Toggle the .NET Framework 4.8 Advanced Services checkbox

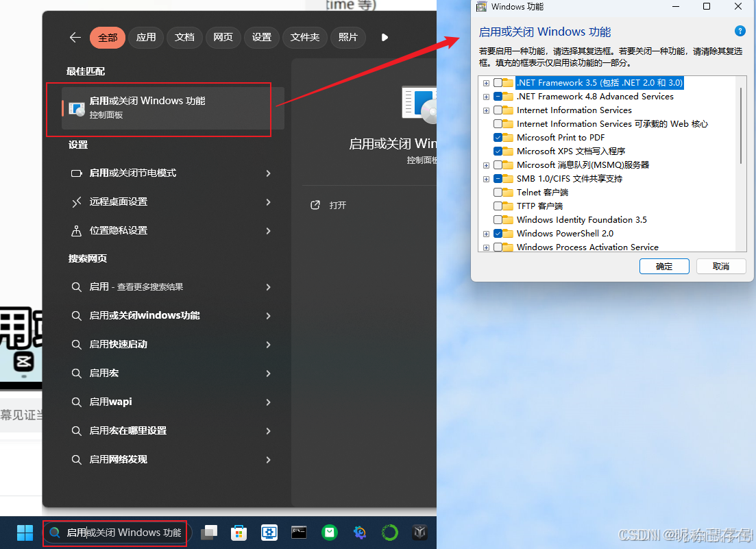(498, 97)
